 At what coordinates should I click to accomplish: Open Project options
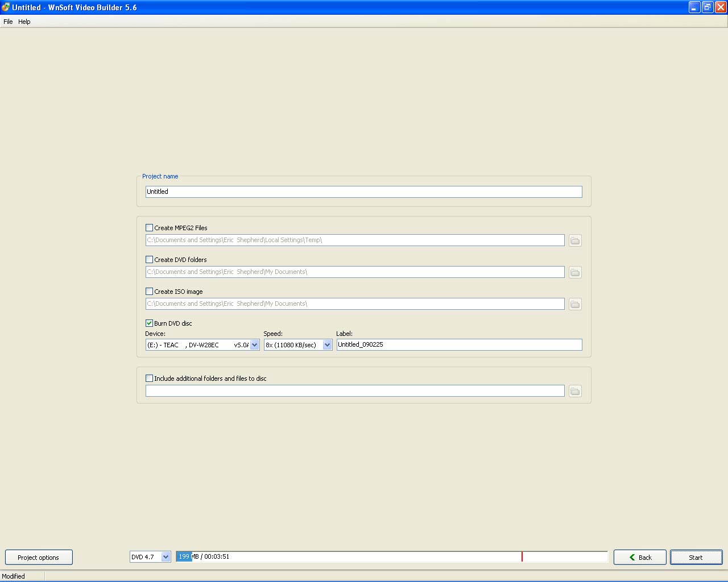click(x=39, y=558)
